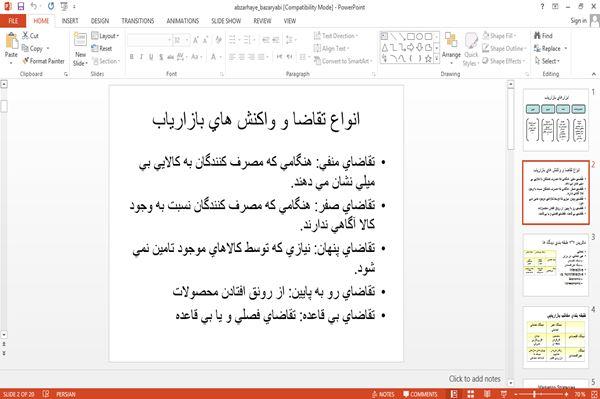Open the Shape Effects dropdown

pos(503,61)
